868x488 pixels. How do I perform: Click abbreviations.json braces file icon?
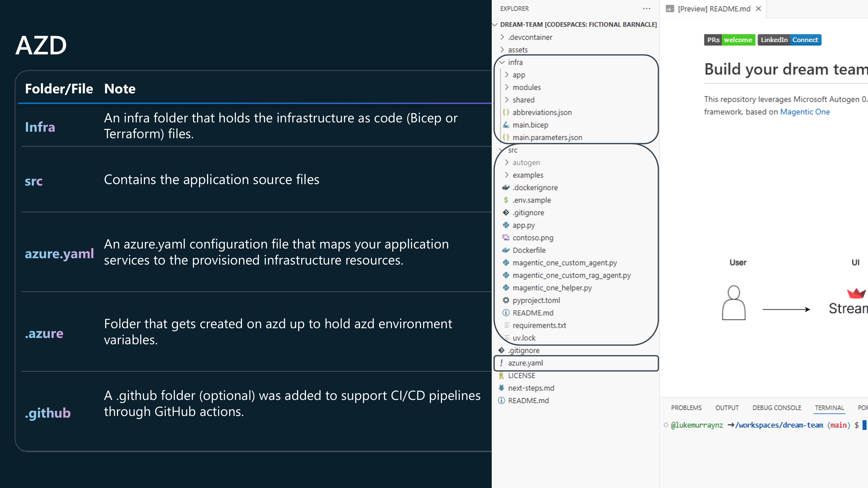click(x=506, y=113)
